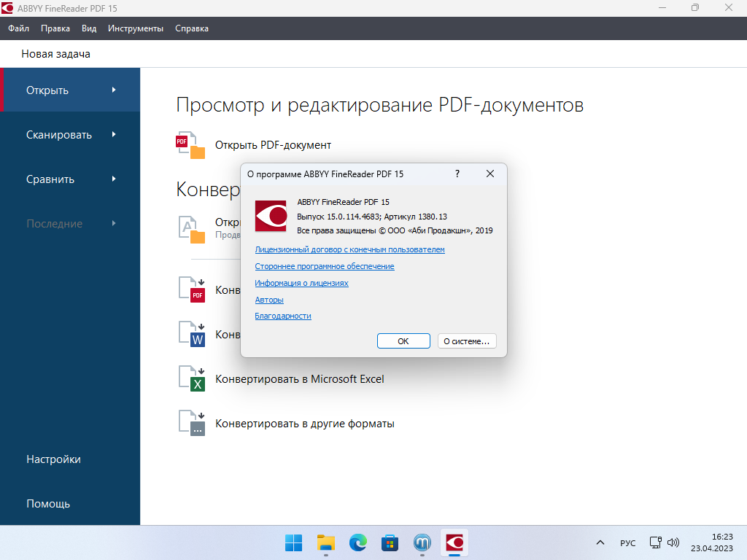
Task: Click the Convert to PDF icon
Action: 192,289
